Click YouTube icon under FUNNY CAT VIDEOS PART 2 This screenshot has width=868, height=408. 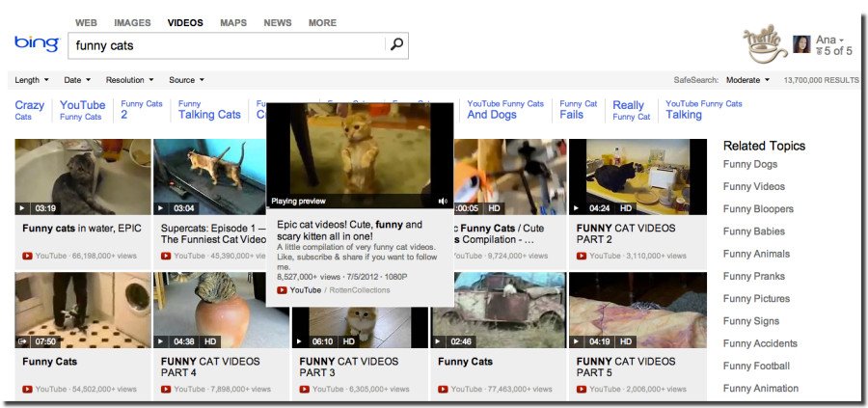582,256
